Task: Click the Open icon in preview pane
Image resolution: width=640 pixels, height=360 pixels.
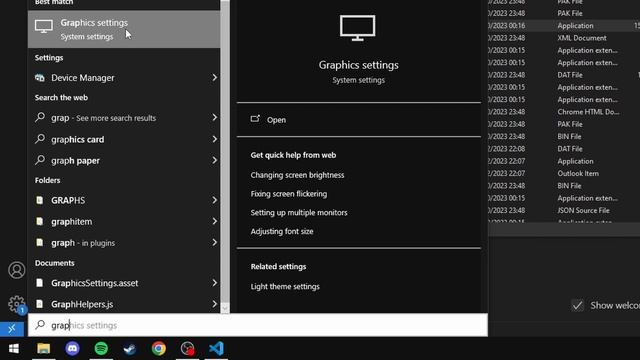Action: coord(255,119)
